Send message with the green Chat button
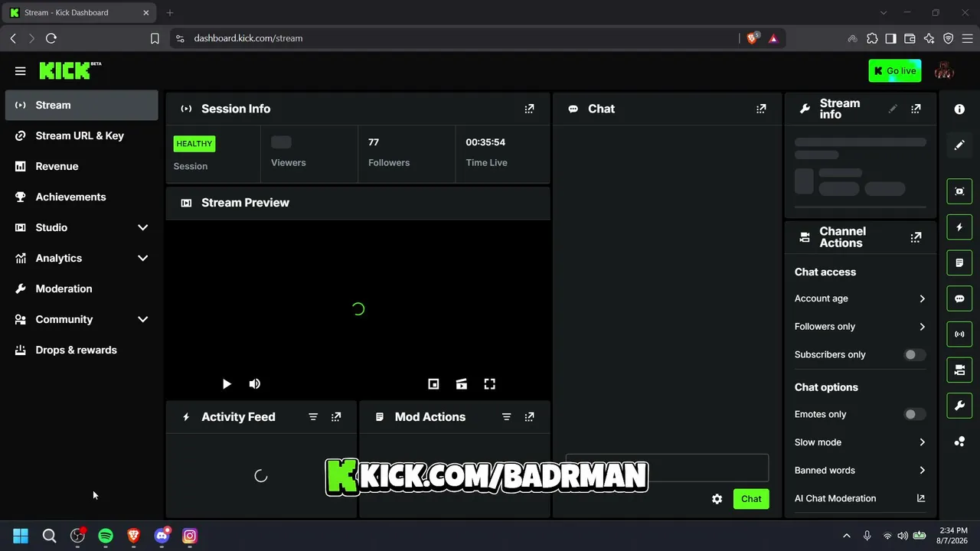 tap(751, 499)
